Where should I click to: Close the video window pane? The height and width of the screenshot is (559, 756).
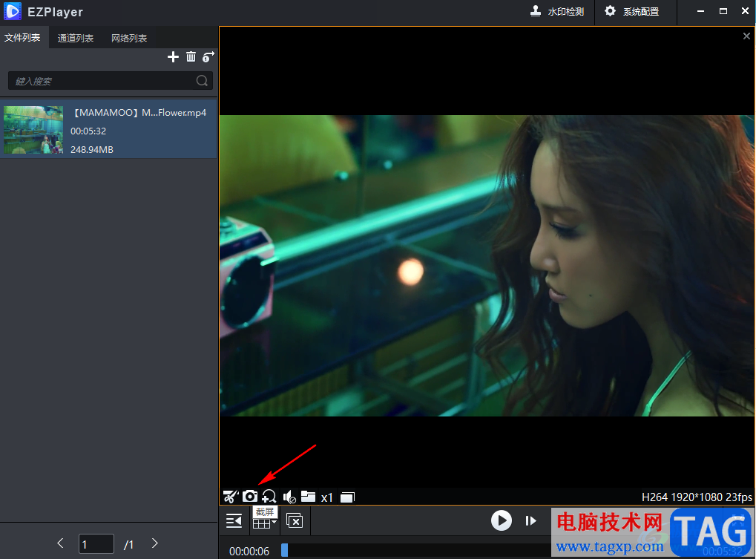pyautogui.click(x=746, y=36)
